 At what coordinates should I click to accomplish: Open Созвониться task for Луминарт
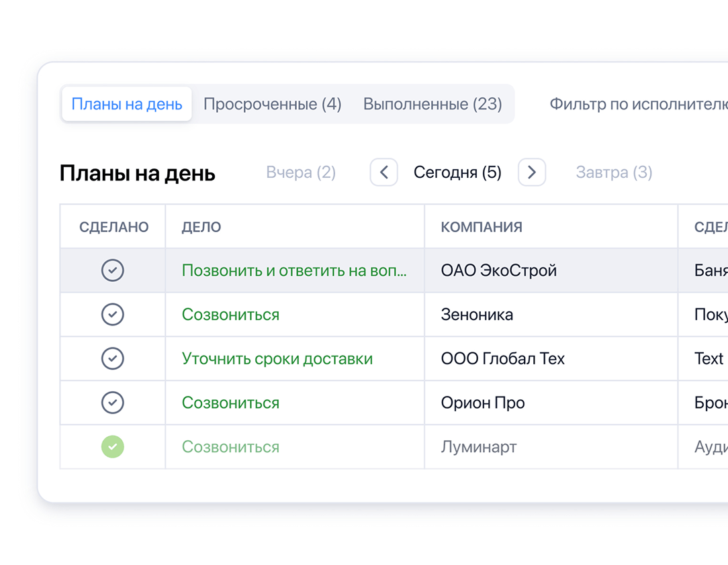(x=230, y=447)
